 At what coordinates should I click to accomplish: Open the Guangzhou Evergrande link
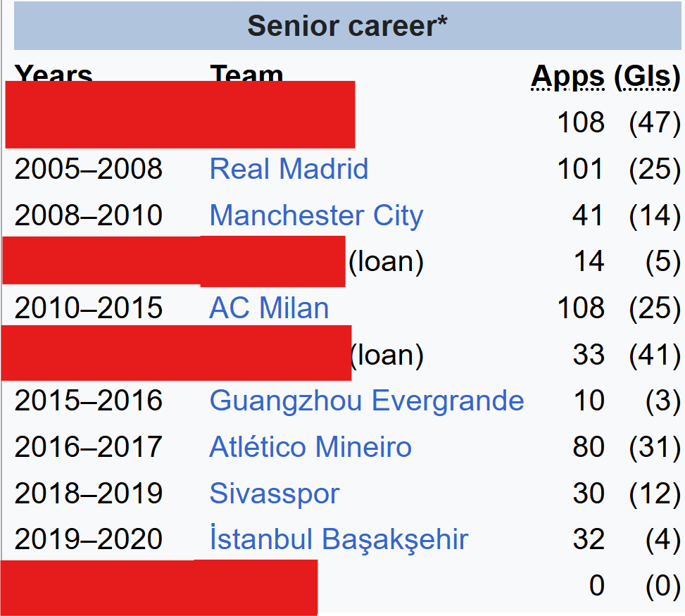(366, 401)
